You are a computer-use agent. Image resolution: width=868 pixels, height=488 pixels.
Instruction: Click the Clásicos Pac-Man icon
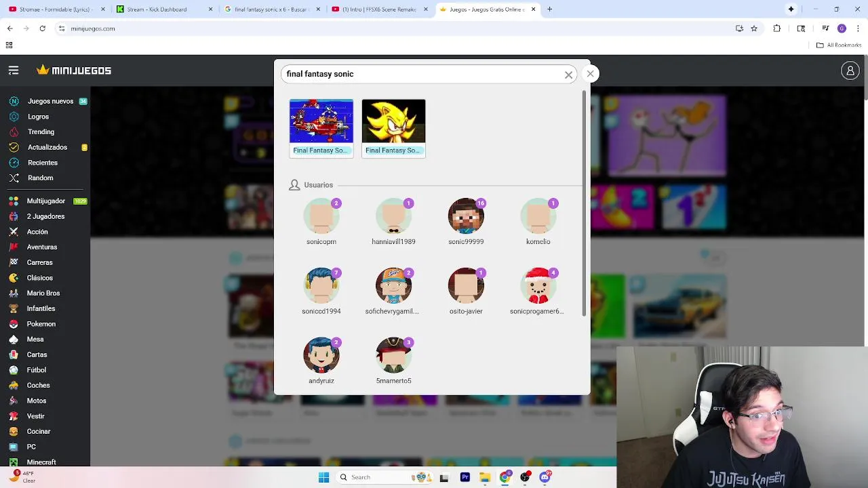pyautogui.click(x=14, y=278)
